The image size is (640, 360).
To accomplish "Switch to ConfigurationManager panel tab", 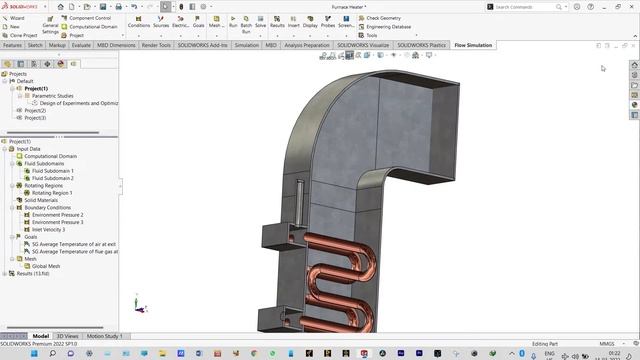I will click(34, 64).
